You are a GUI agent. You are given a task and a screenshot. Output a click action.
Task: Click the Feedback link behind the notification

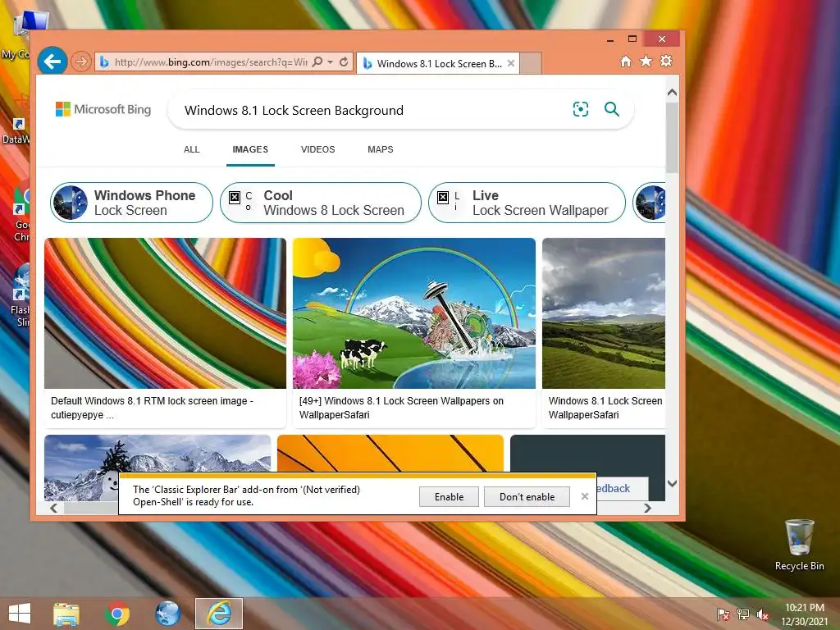click(614, 489)
